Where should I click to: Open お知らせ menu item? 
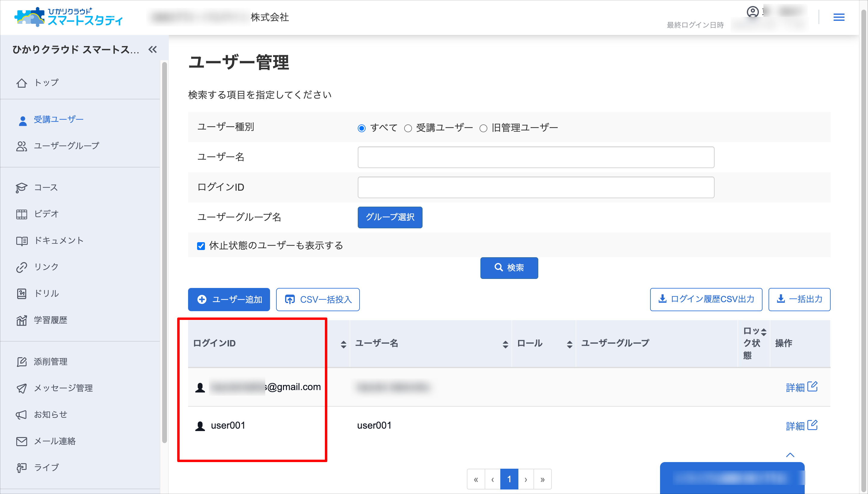50,414
